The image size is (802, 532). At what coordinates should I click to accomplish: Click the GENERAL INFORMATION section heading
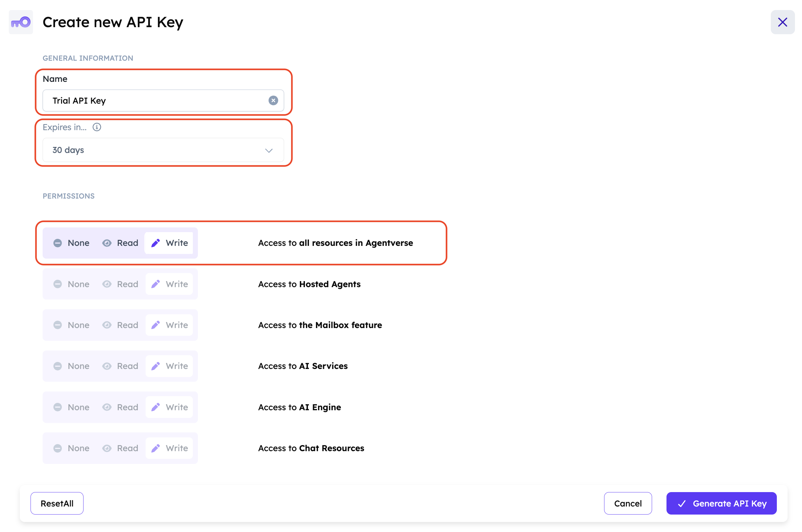88,58
